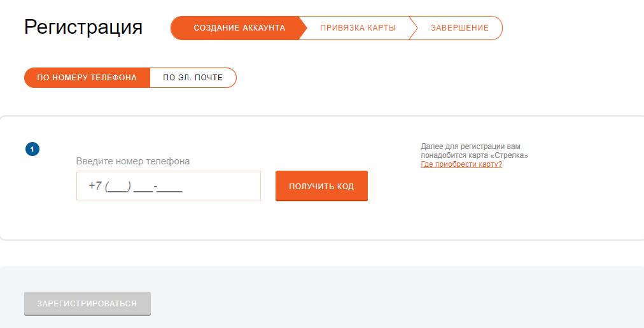Click the Введите номер телефона label
644x328 pixels.
[x=133, y=161]
